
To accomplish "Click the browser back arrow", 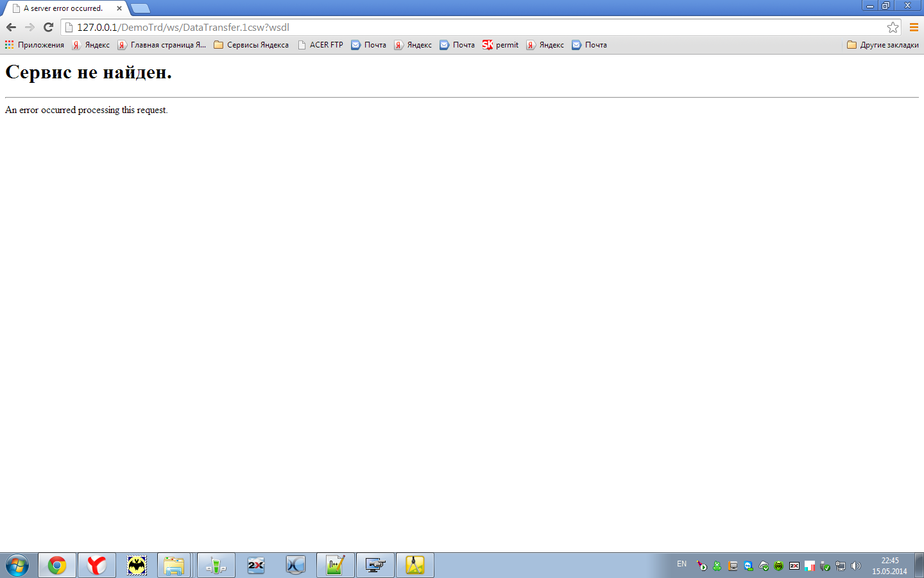I will click(x=11, y=27).
